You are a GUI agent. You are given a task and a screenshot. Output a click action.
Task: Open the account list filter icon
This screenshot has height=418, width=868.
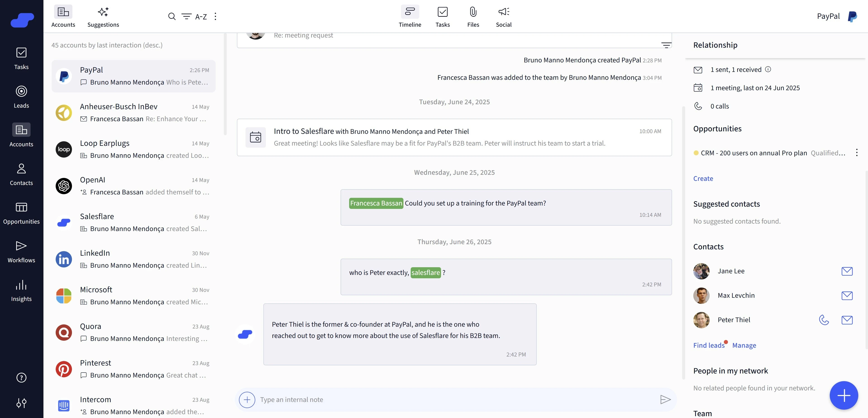click(186, 17)
